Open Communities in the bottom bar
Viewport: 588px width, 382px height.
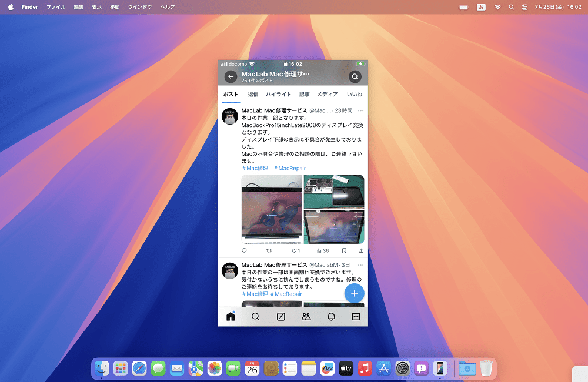[x=306, y=316]
